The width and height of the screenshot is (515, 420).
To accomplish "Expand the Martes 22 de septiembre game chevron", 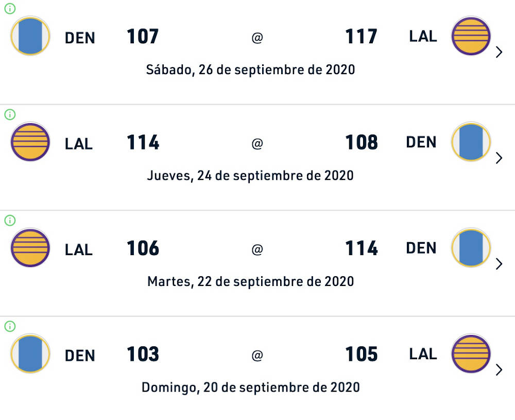I will click(x=499, y=264).
